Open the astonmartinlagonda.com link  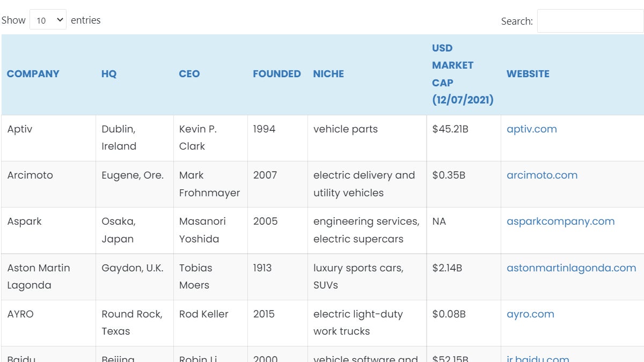(x=572, y=268)
